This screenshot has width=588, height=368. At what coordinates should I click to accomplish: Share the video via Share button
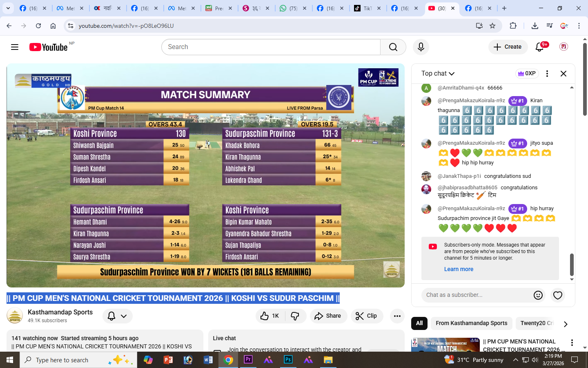point(328,316)
